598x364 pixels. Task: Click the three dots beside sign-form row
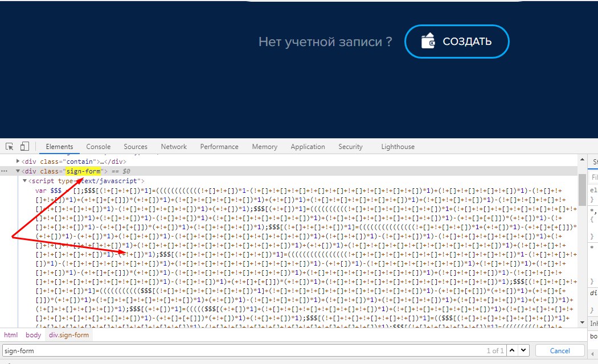(x=4, y=171)
